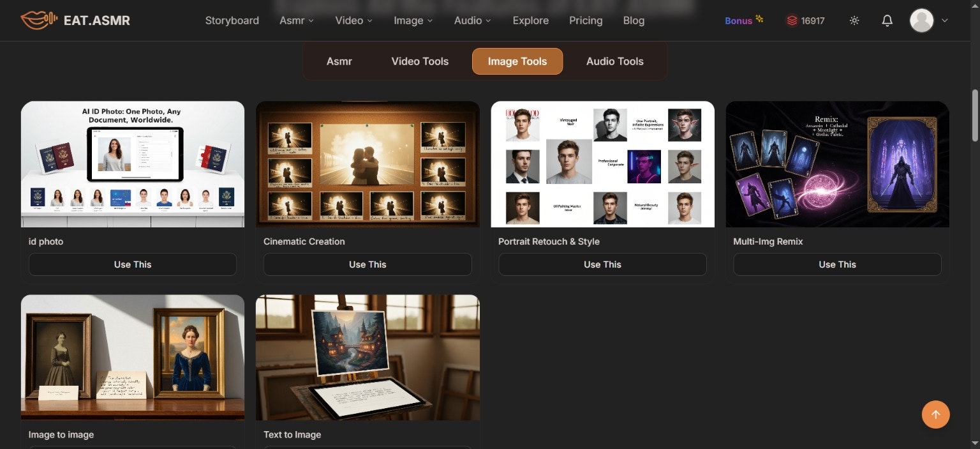The image size is (980, 449).
Task: Open the Pricing page
Action: pos(586,20)
